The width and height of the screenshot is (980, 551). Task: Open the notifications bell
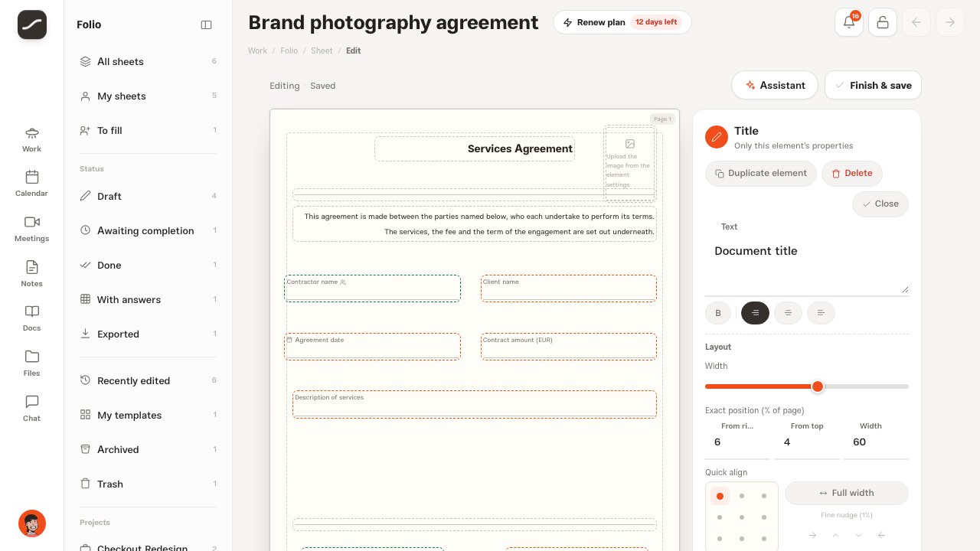849,22
